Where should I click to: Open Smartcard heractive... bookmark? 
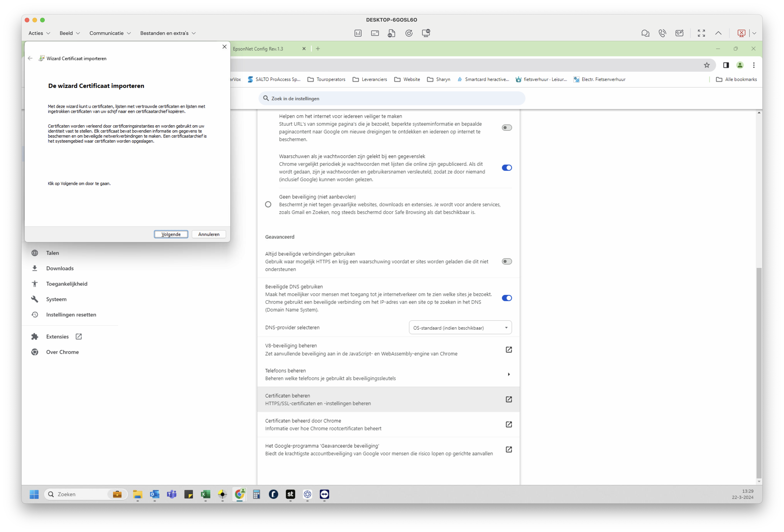[x=483, y=79]
